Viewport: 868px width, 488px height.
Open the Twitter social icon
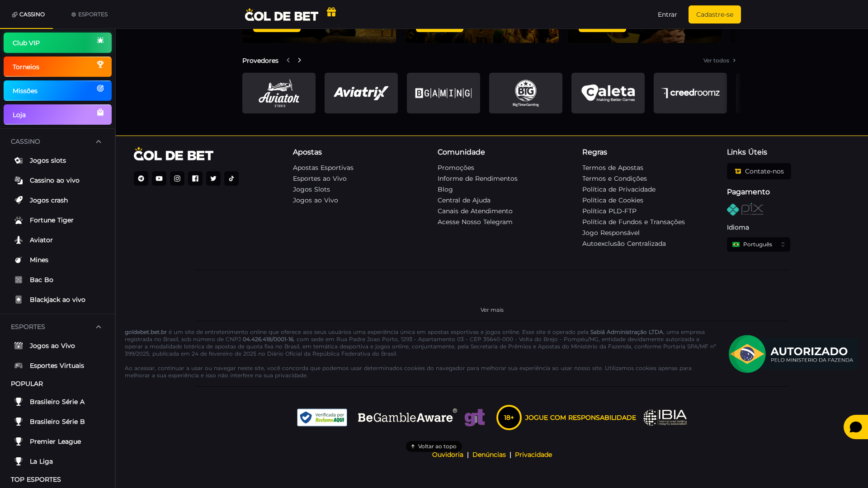[x=213, y=178]
